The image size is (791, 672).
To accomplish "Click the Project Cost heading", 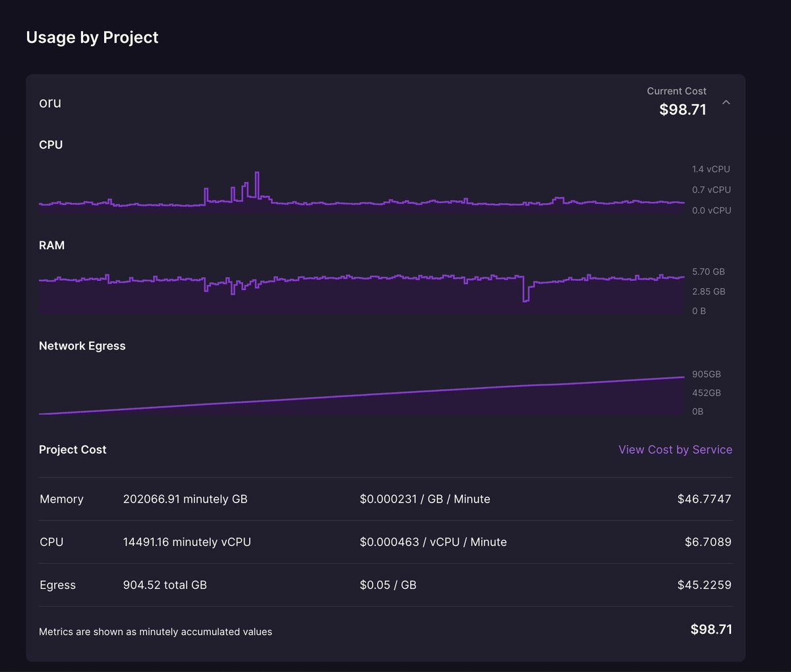I will coord(73,450).
